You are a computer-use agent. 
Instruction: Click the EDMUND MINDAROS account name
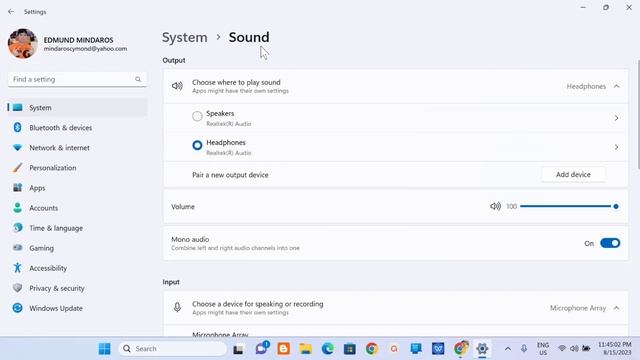(78, 40)
